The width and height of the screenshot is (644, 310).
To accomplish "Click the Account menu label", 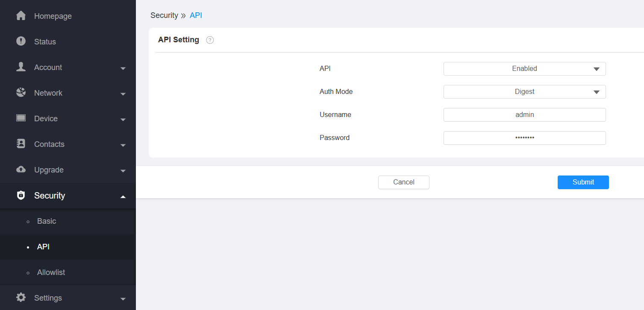I will point(48,67).
